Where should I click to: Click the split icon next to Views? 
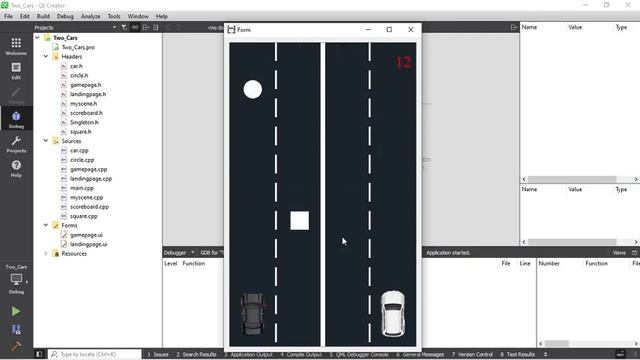(634, 253)
